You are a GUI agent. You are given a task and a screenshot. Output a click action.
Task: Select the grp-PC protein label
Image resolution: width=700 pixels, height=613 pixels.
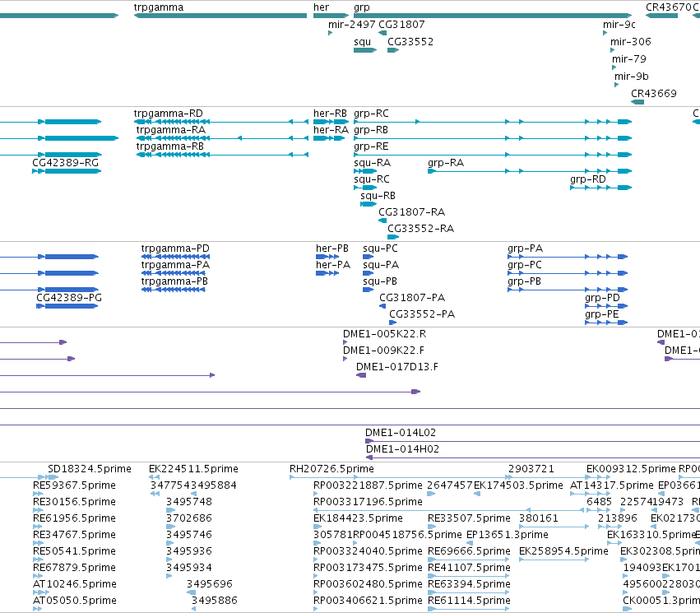pos(525,265)
